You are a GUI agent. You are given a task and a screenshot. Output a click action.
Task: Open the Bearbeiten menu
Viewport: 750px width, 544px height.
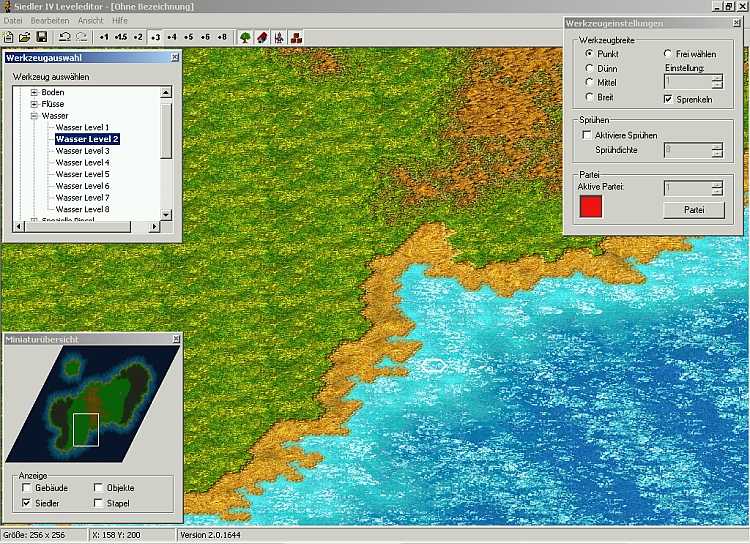point(50,21)
